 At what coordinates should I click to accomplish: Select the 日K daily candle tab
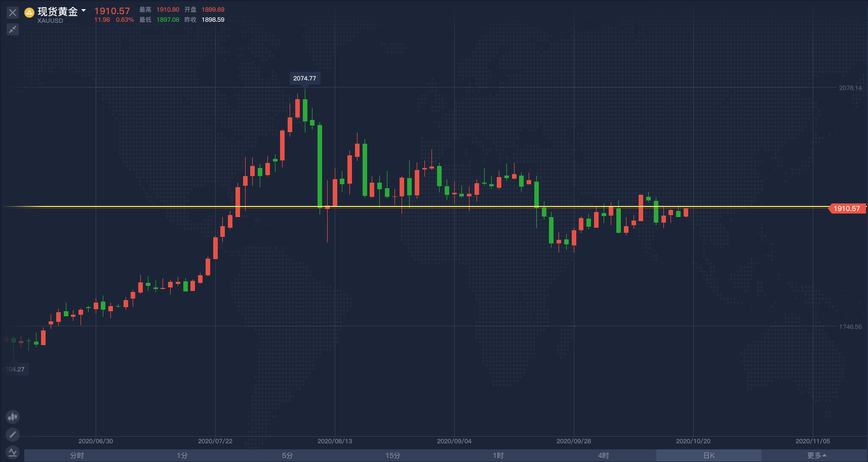point(709,455)
